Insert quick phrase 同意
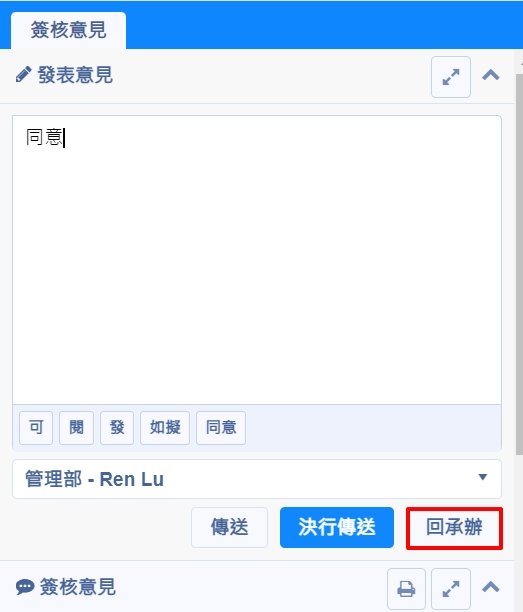 click(x=221, y=428)
